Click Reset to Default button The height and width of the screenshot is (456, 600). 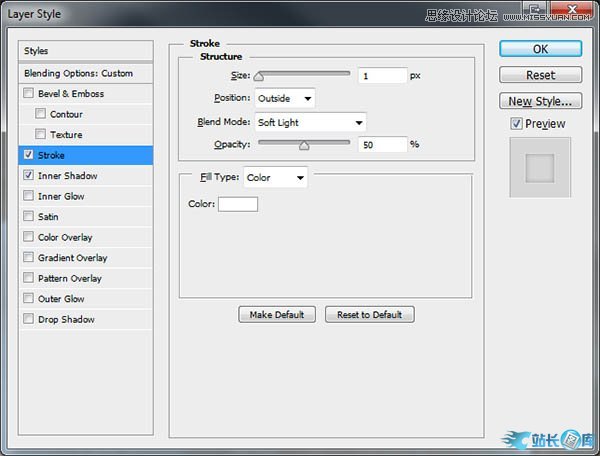(369, 314)
